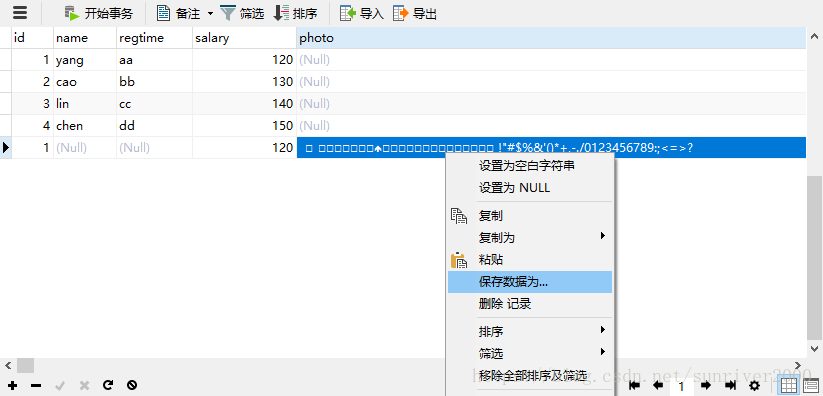This screenshot has height=396, width=823.
Task: Click the photo column header
Action: pos(551,38)
